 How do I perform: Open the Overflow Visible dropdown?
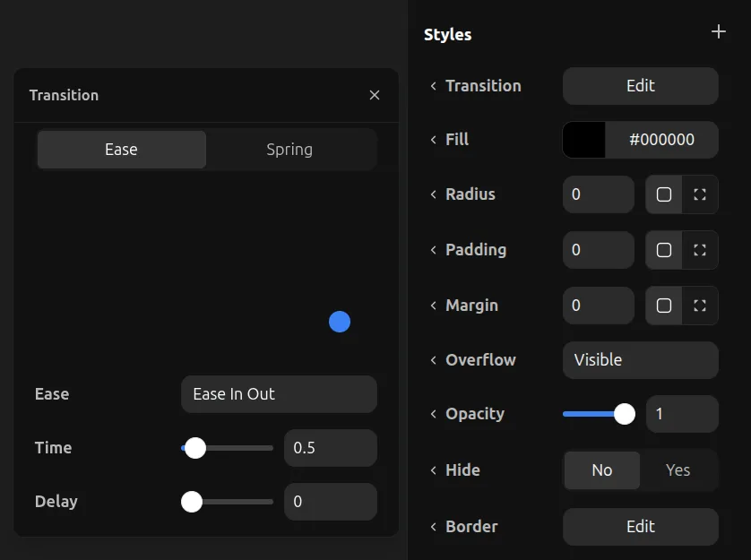[640, 360]
